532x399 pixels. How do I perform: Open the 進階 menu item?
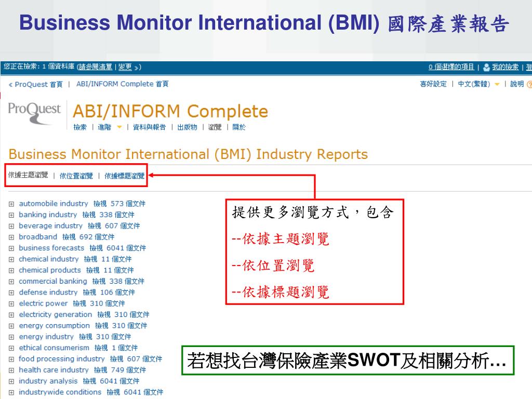(104, 127)
